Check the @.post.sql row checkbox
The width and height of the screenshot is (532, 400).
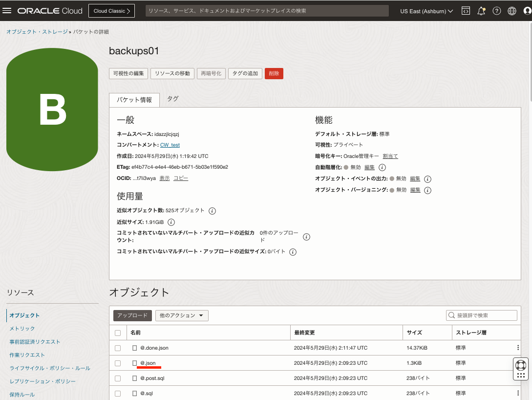coord(118,378)
